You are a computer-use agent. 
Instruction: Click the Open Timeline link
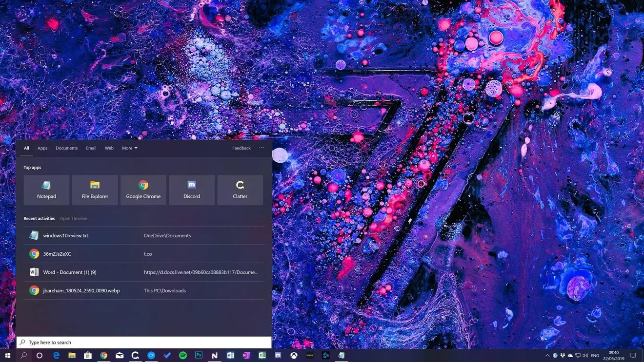(x=74, y=218)
